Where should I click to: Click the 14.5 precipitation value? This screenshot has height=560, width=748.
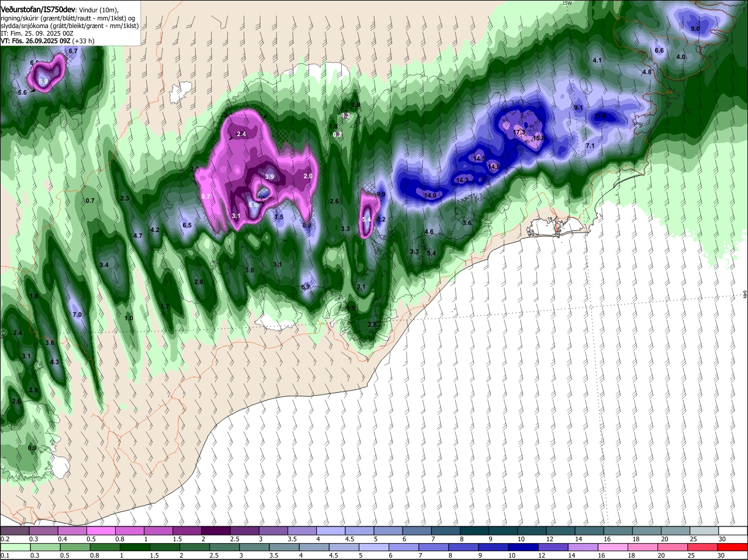point(479,158)
